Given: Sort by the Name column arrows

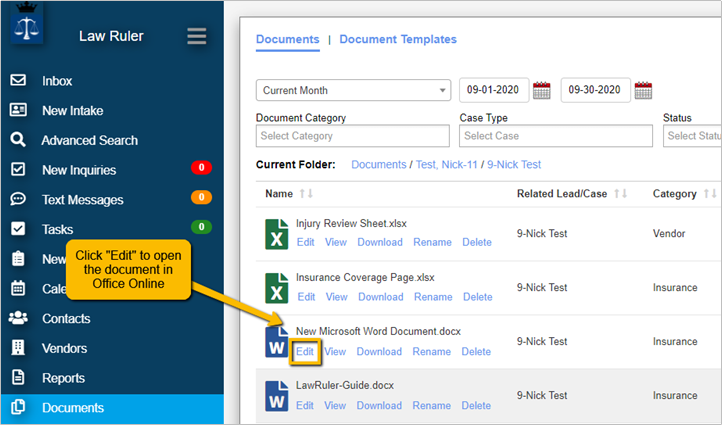Looking at the screenshot, I should 306,194.
